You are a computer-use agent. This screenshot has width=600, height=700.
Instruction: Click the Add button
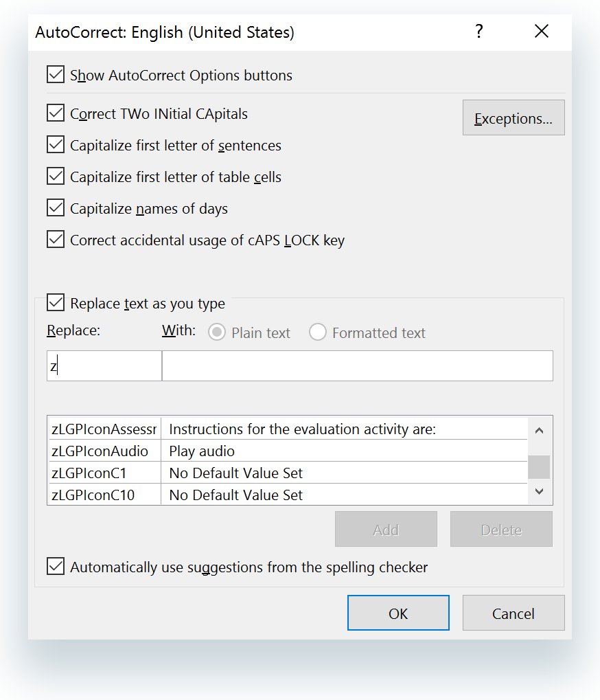386,530
